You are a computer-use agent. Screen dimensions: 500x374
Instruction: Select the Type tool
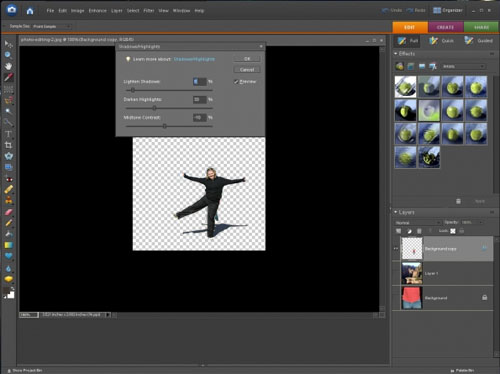pyautogui.click(x=9, y=134)
